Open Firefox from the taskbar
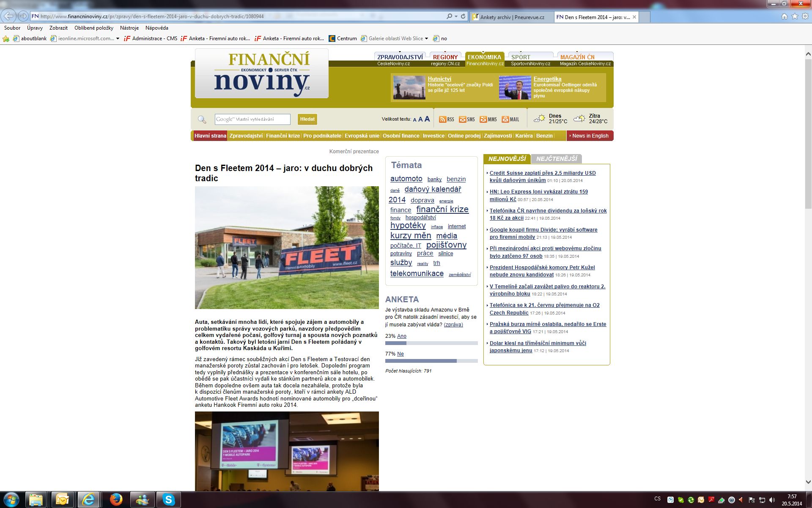The image size is (812, 508). pyautogui.click(x=116, y=500)
